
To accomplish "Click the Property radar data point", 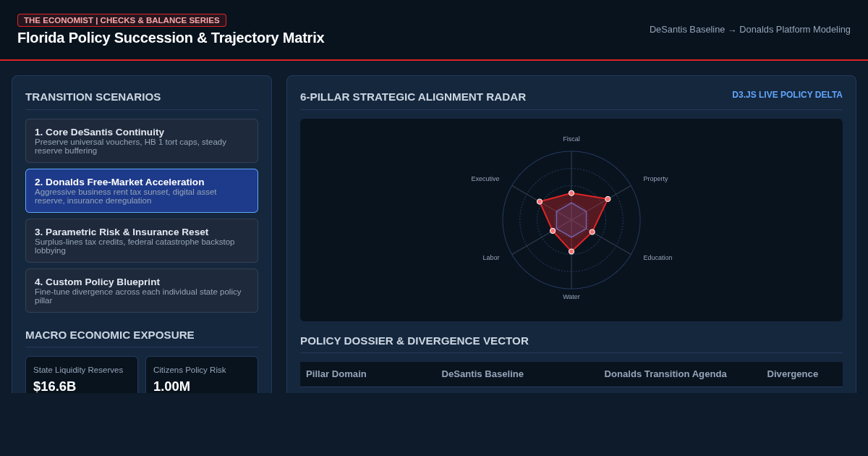I will (x=608, y=199).
